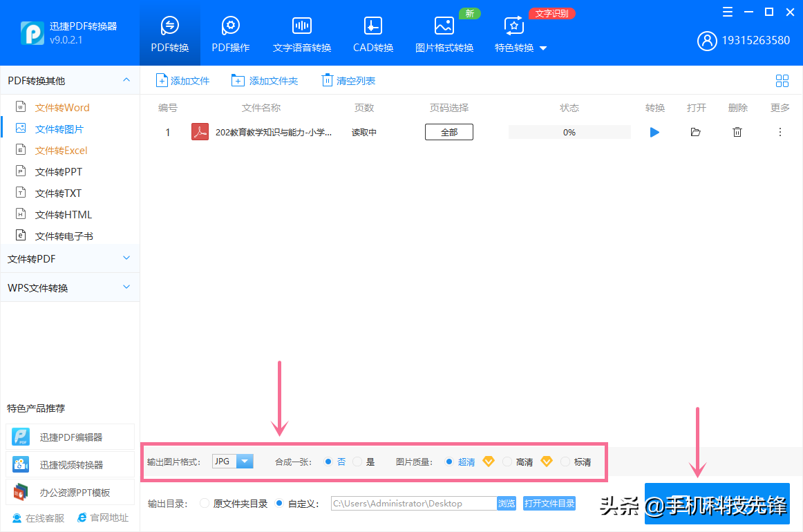This screenshot has width=803, height=532.
Task: Open page range selector labeled 全部
Action: coord(448,131)
